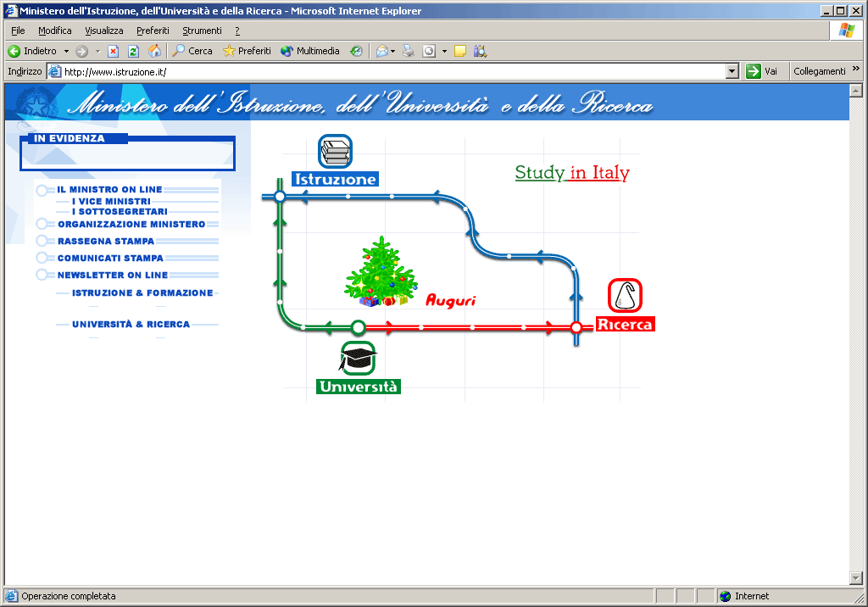Open the History (Cronologia) toolbar icon

coord(357,51)
